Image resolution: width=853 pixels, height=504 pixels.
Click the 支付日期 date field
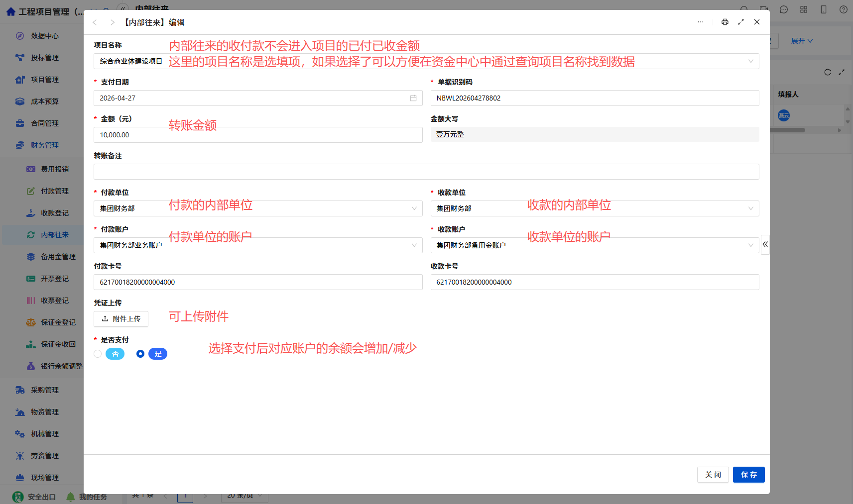(258, 98)
